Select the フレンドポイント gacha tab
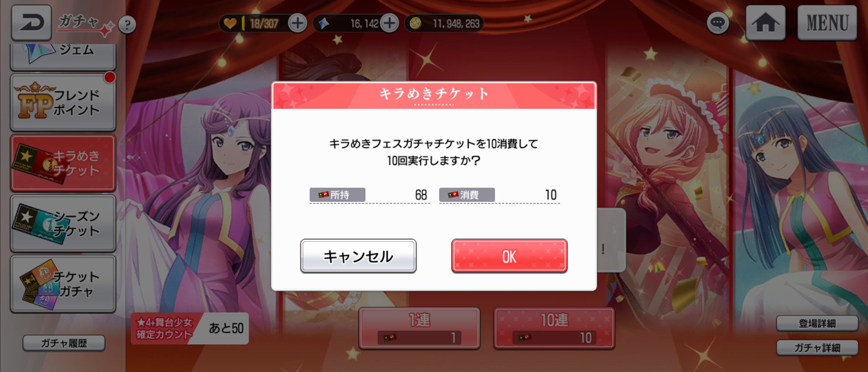868x372 pixels. tap(63, 103)
